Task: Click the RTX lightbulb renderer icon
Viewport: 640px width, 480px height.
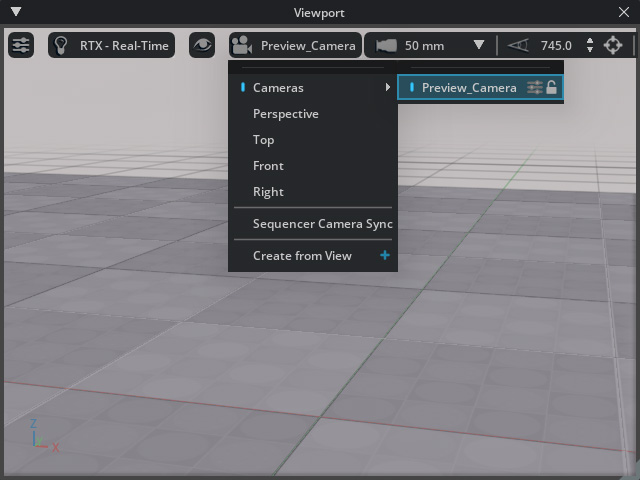Action: pyautogui.click(x=62, y=45)
